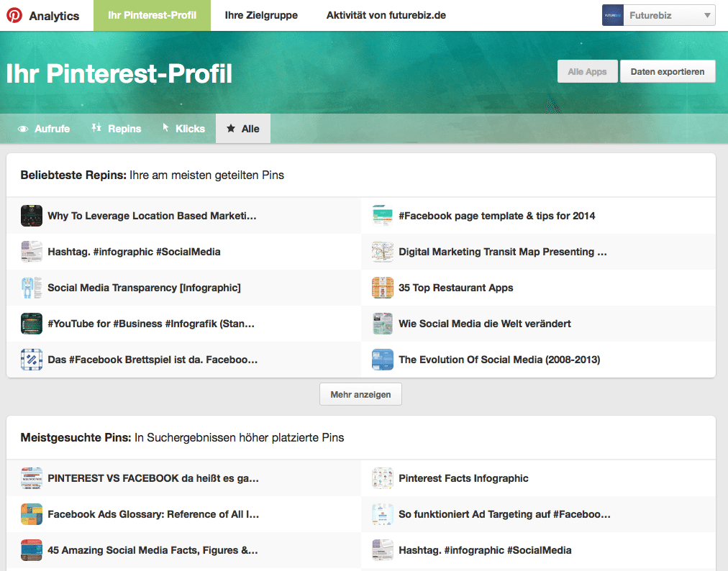Click the Futurebiz account avatar
Viewport: 728px width, 571px height.
613,15
